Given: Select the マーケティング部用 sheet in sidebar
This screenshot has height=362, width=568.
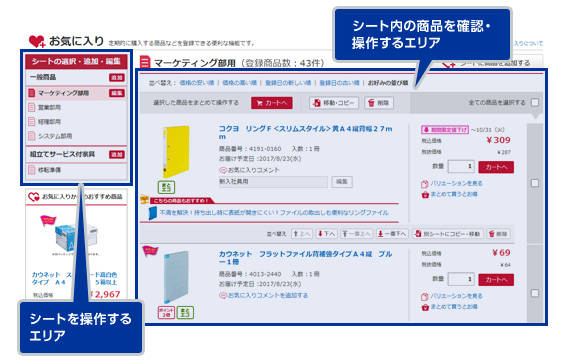Looking at the screenshot, I should point(64,93).
